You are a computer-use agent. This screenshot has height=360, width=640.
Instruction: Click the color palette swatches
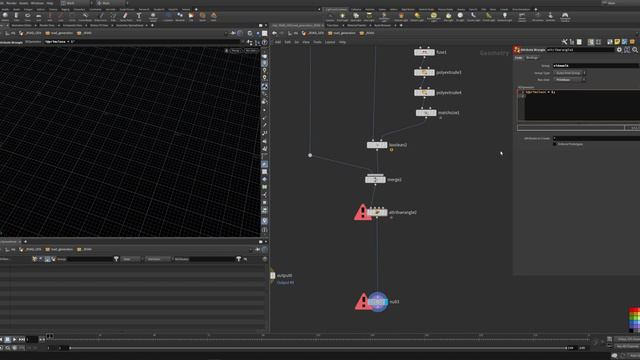[x=634, y=320]
